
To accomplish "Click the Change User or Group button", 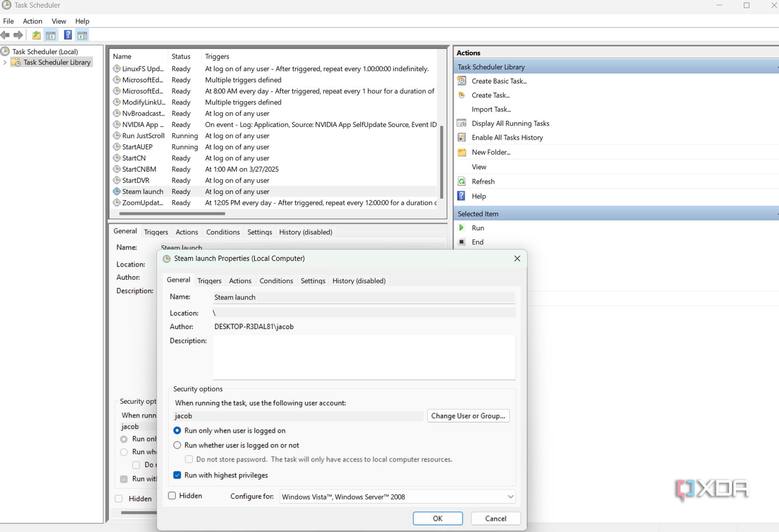I will point(468,416).
